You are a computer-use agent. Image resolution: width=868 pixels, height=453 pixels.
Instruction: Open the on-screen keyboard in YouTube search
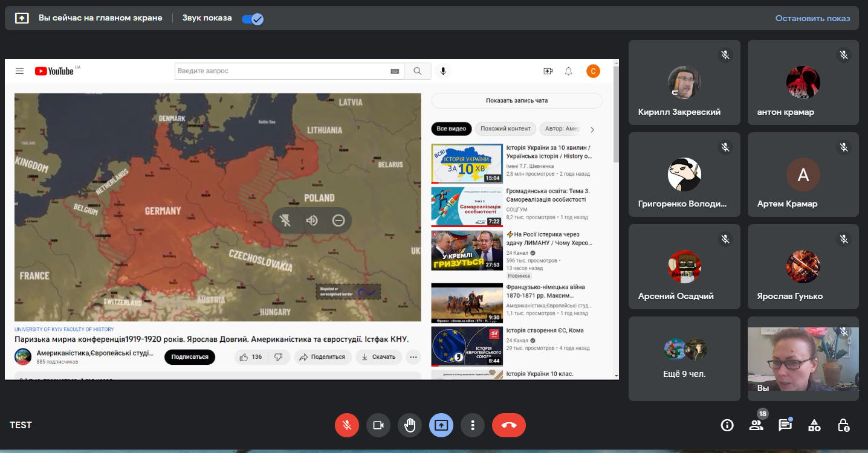coord(395,71)
